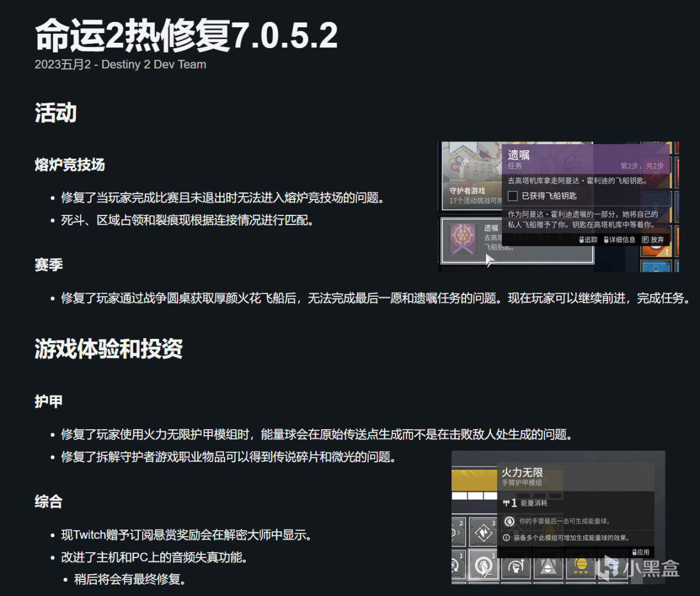Click the purple 遗嘱 quest banner emblem

[x=462, y=239]
